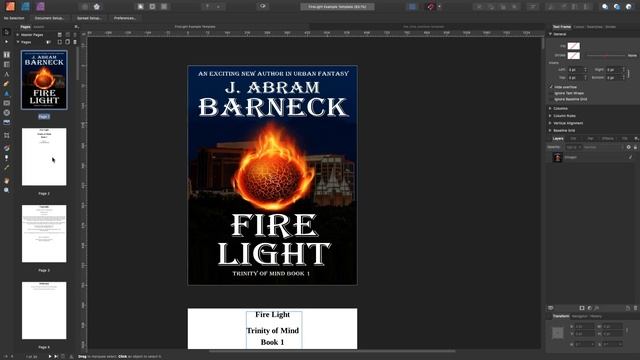This screenshot has width=640, height=360.
Task: Click the layer lock icon
Action: (x=635, y=147)
